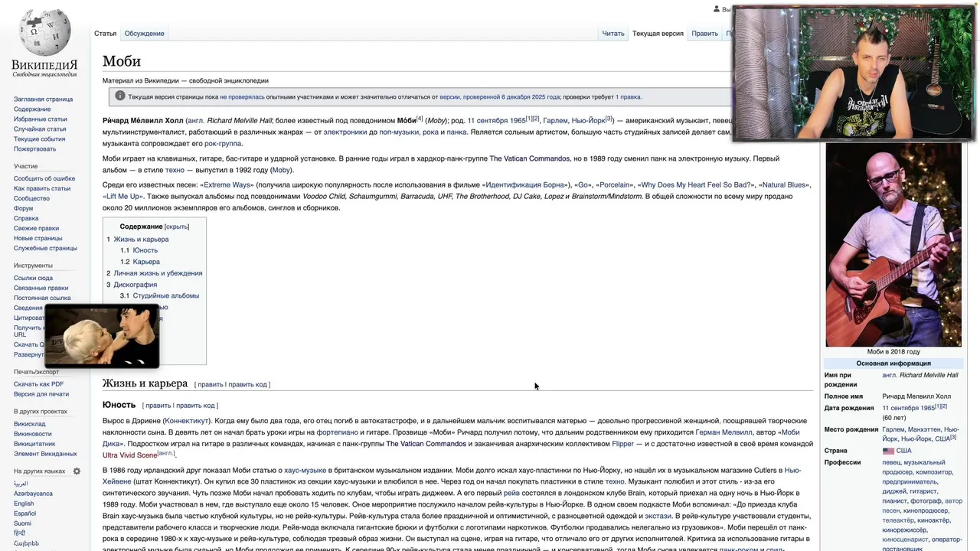Click Пожертвовать link
Screen dimensions: 980x551
(x=34, y=149)
